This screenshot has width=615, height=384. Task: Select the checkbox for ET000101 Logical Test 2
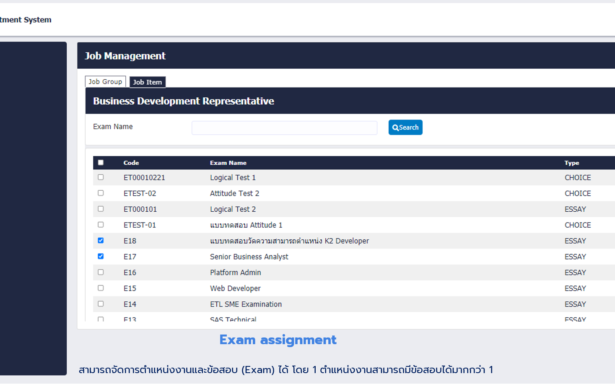[101, 209]
